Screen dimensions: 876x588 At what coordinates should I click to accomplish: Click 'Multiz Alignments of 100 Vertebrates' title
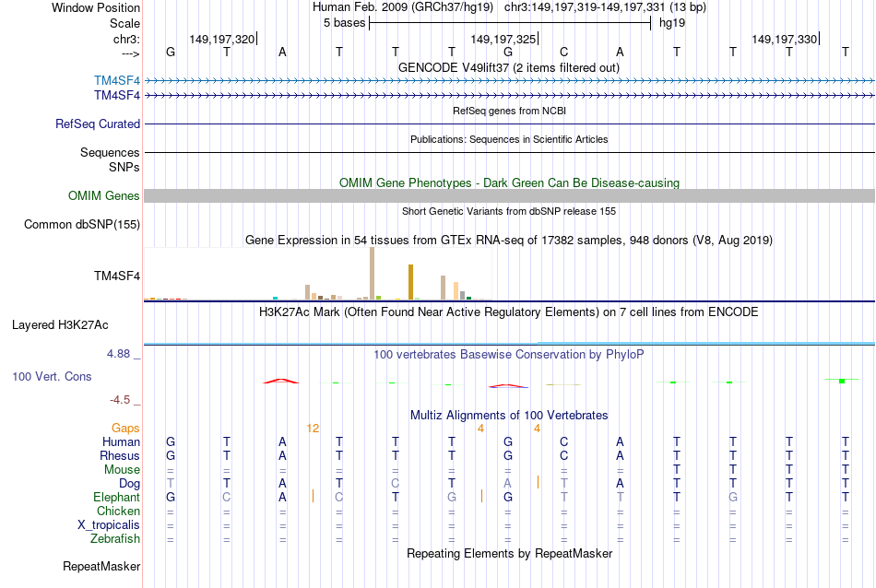509,415
